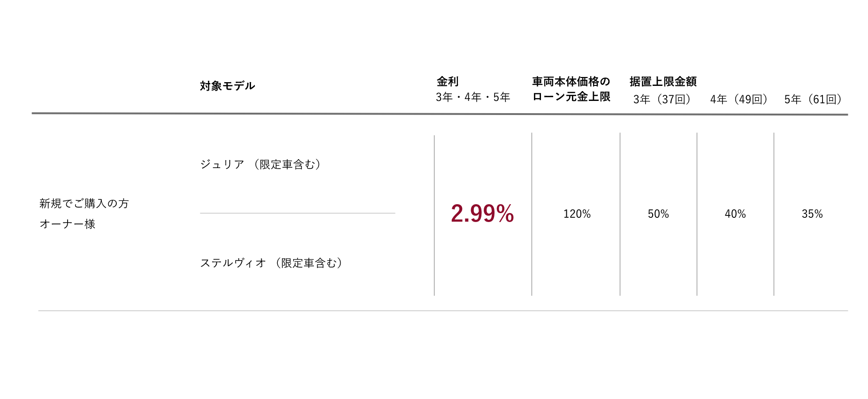
Task: Click the 金利 column header
Action: 448,82
